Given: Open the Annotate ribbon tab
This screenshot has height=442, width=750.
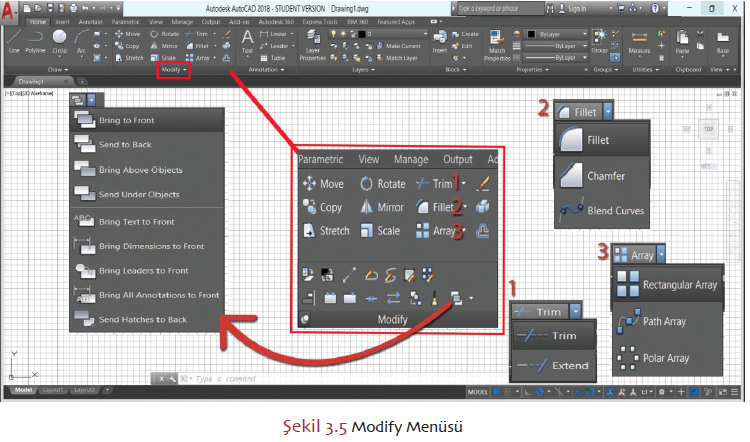Looking at the screenshot, I should (91, 20).
